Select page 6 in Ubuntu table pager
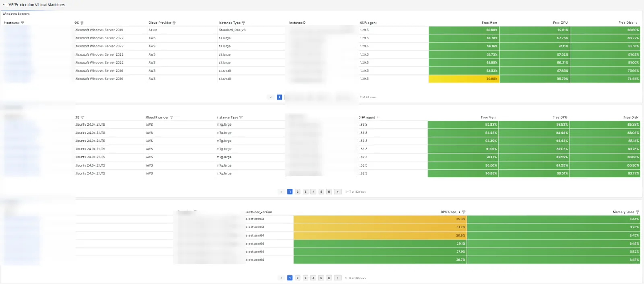The width and height of the screenshot is (644, 284). 329,191
